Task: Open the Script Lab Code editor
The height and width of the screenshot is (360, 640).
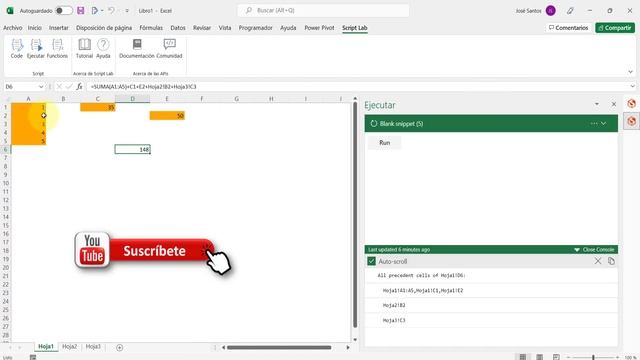Action: (17, 49)
